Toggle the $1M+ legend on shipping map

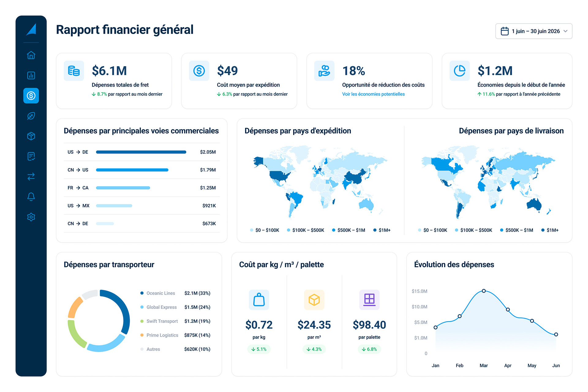pyautogui.click(x=382, y=230)
